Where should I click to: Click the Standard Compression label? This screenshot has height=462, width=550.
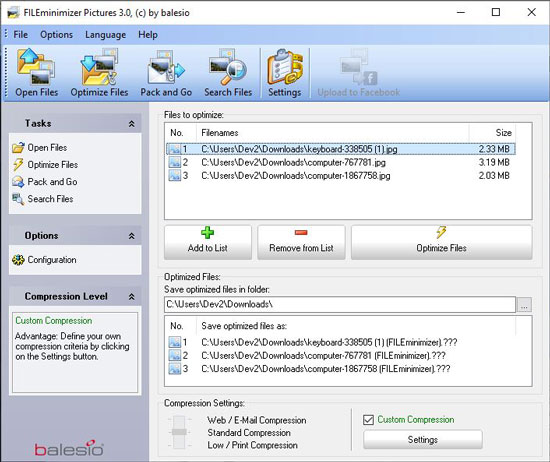point(249,433)
